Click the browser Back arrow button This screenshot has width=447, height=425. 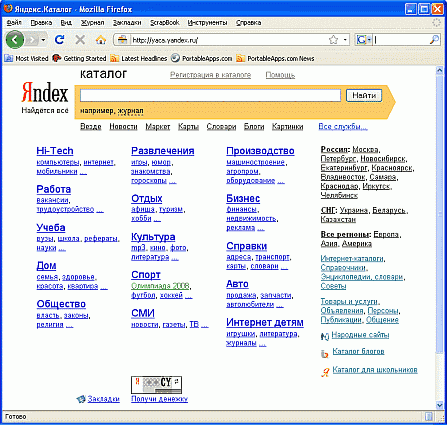(x=15, y=40)
